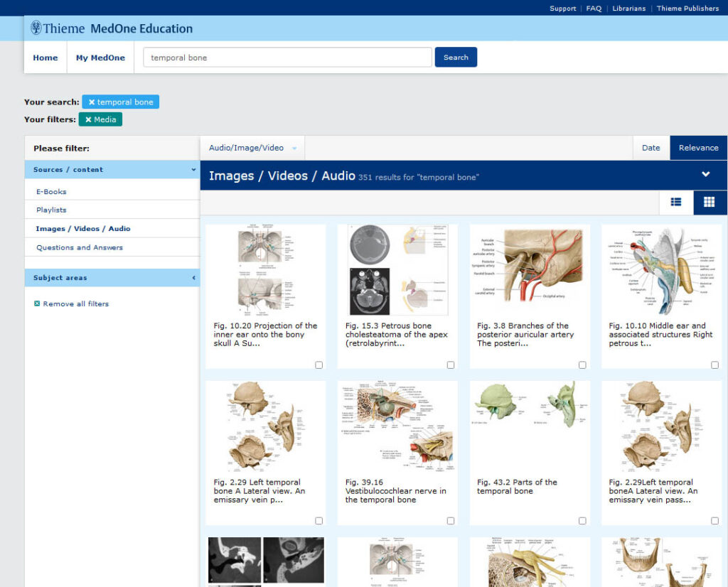Open the FAQ link
Image resolution: width=728 pixels, height=587 pixels.
[594, 8]
